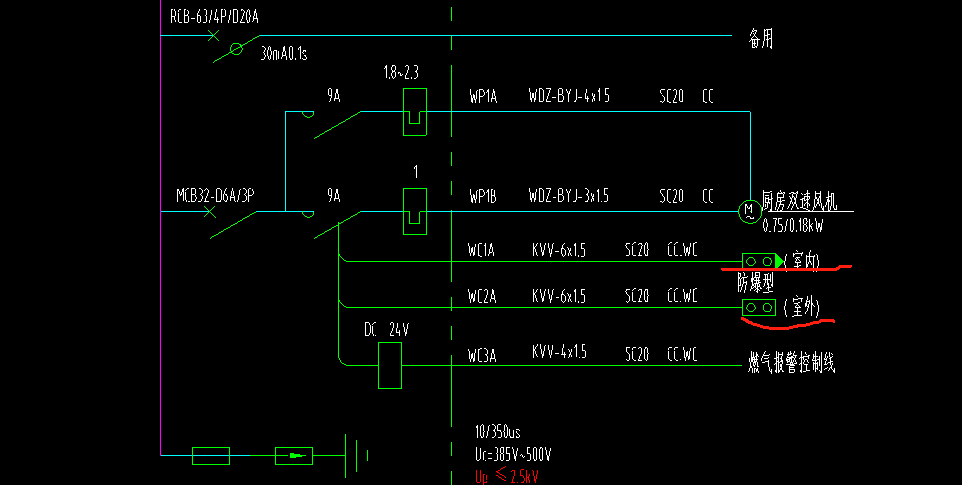962x485 pixels.
Task: Click the MCB32-D6A/3P label
Action: (x=215, y=196)
